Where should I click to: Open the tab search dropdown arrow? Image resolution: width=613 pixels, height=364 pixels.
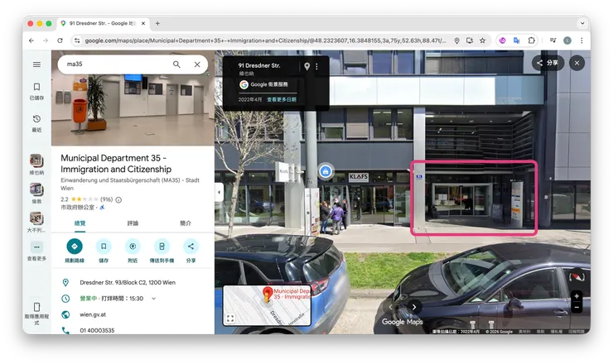[x=582, y=23]
